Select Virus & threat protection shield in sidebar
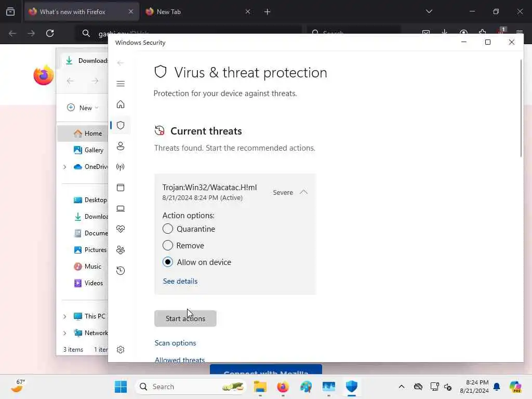532x399 pixels. (121, 125)
